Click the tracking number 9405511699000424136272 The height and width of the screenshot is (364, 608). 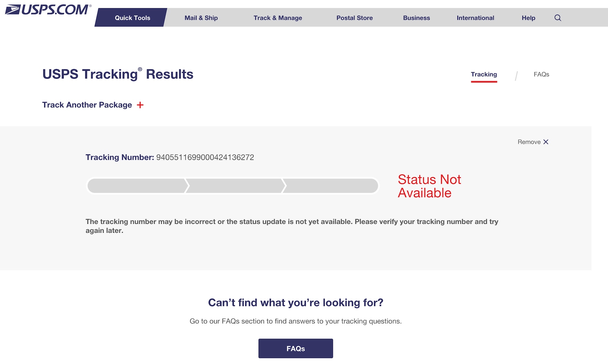pyautogui.click(x=205, y=157)
